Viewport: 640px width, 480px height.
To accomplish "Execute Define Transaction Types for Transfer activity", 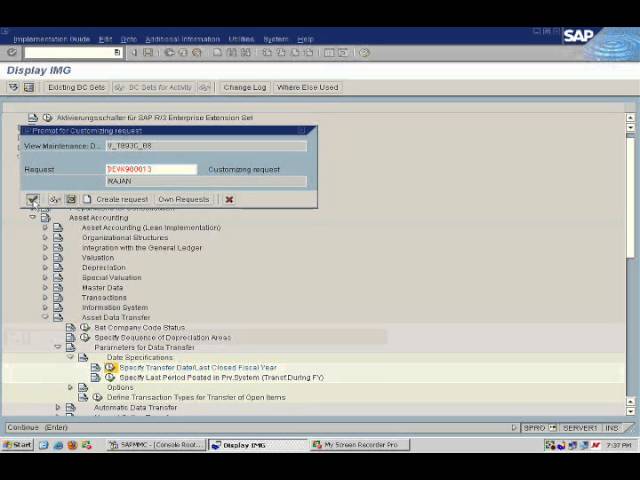I will pos(97,397).
